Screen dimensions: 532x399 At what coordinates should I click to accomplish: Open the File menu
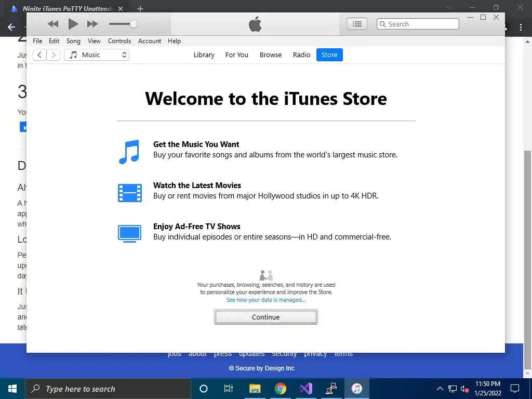point(37,41)
